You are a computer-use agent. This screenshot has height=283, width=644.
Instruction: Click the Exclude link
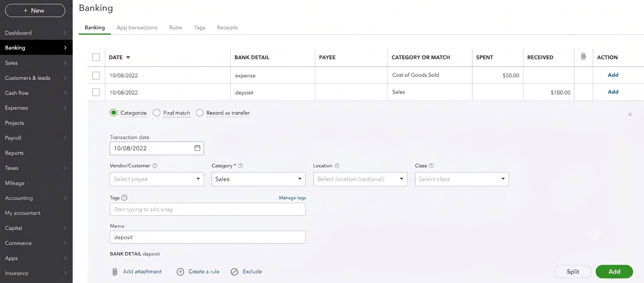(x=252, y=271)
